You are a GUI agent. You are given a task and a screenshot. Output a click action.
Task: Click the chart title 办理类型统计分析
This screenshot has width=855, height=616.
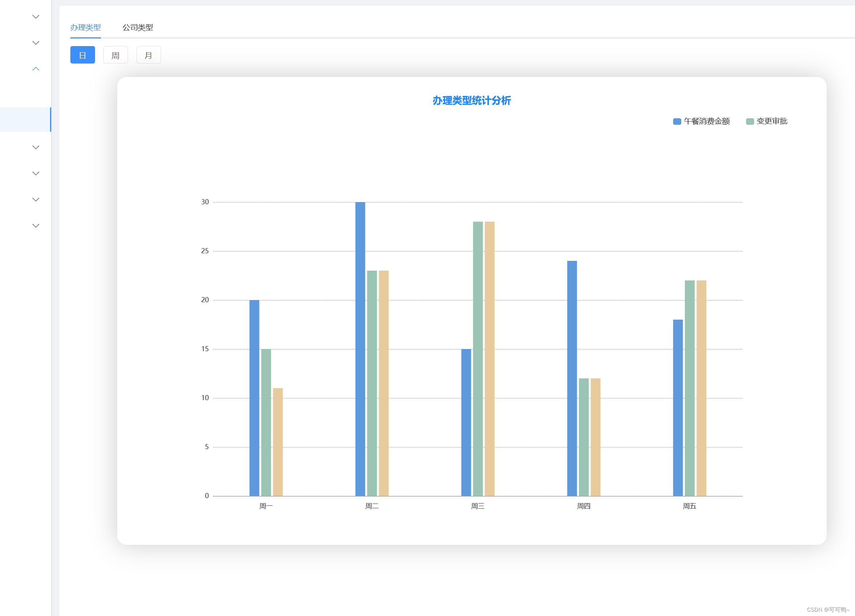point(472,100)
